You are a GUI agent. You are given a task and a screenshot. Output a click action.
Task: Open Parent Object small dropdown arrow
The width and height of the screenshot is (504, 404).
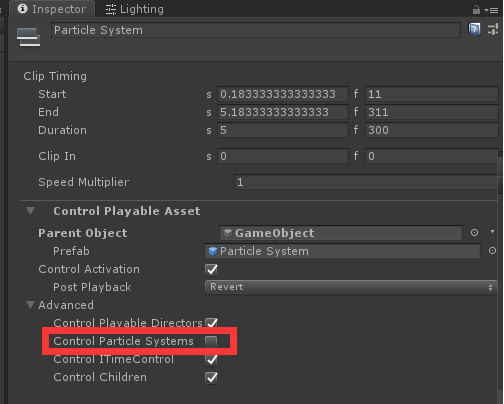point(492,231)
